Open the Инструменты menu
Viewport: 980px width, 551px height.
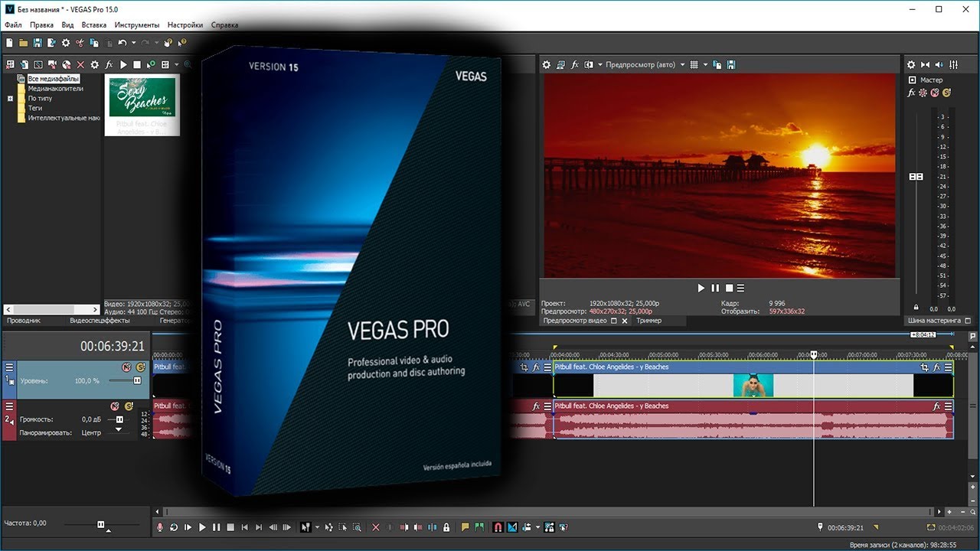tap(137, 25)
